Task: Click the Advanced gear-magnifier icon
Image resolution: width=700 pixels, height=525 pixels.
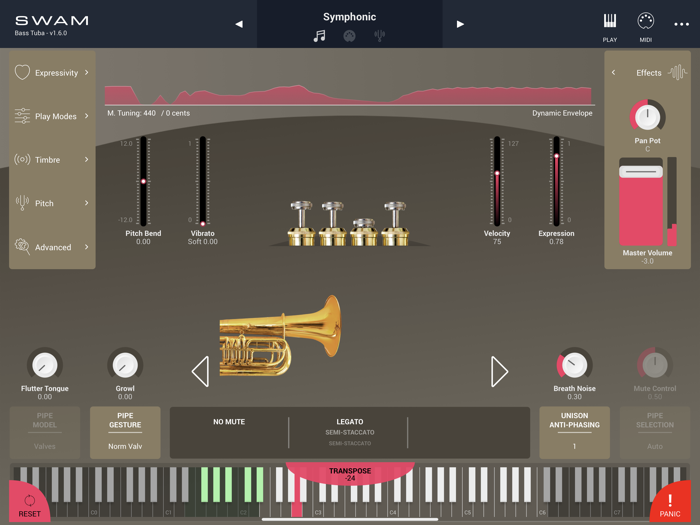Action: 22,246
